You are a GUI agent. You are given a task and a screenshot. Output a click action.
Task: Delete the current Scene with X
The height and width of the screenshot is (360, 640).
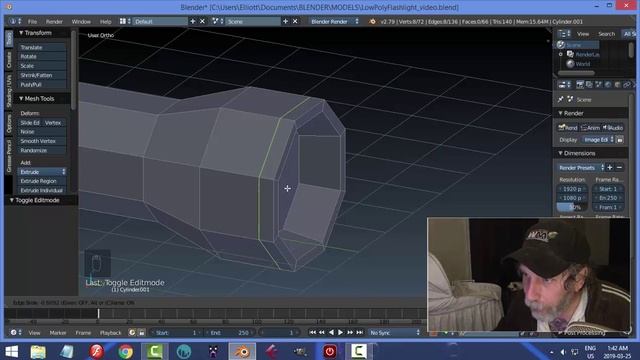(295, 21)
